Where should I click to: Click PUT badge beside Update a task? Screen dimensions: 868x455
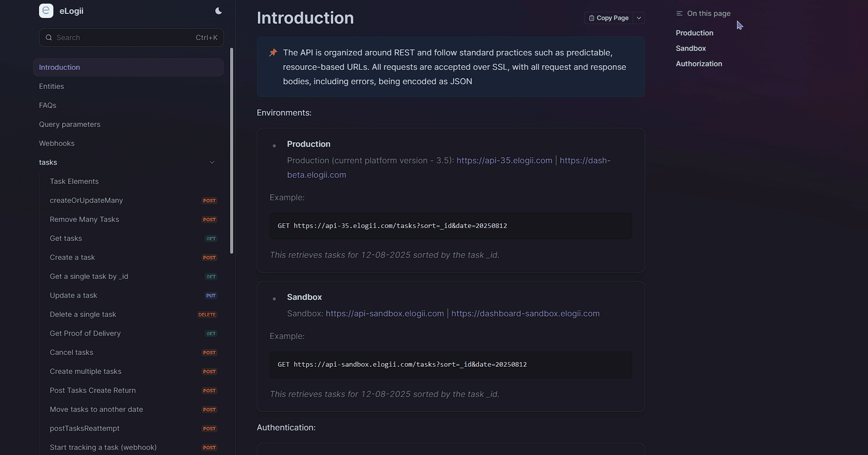coord(211,296)
